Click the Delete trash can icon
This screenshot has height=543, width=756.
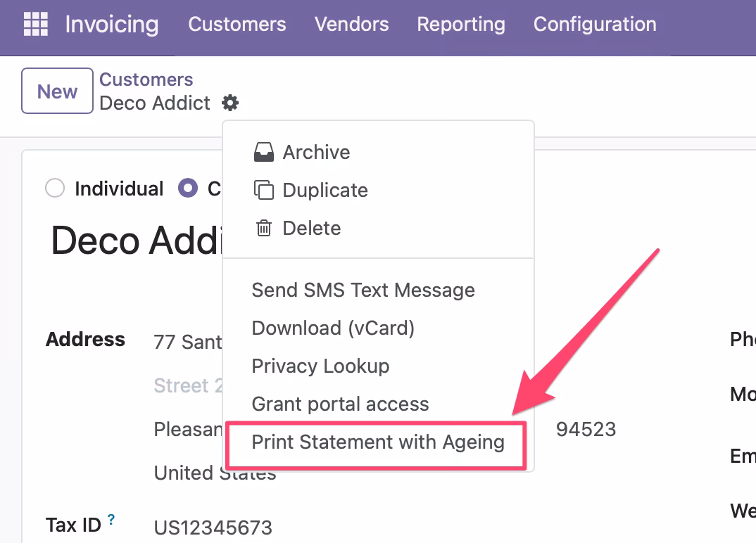(264, 228)
